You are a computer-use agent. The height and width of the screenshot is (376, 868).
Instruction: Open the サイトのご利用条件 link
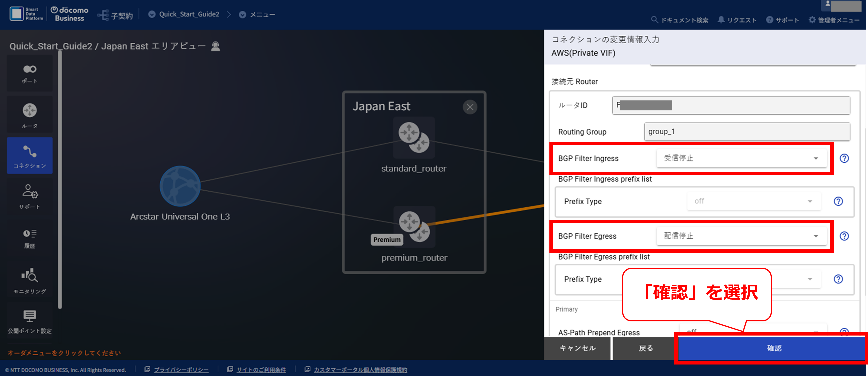tap(261, 370)
